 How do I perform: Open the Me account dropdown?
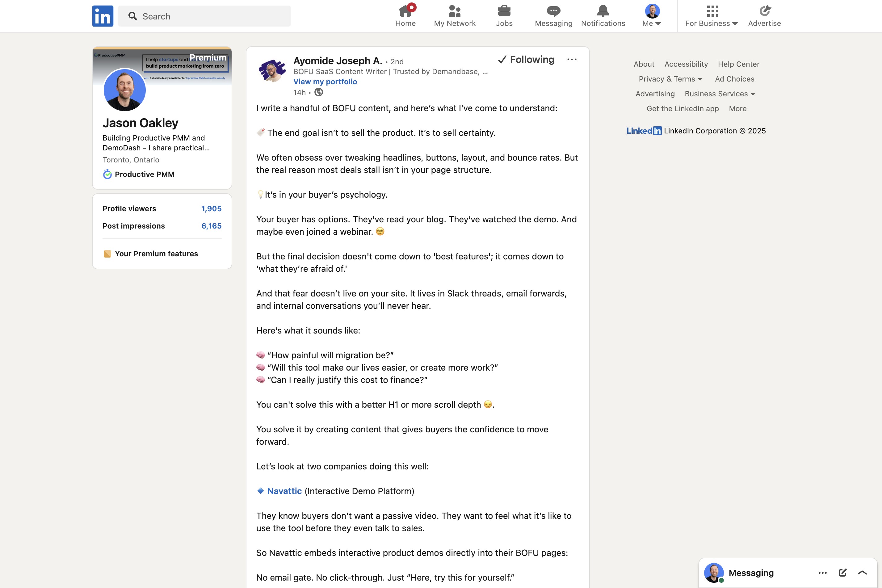coord(652,16)
